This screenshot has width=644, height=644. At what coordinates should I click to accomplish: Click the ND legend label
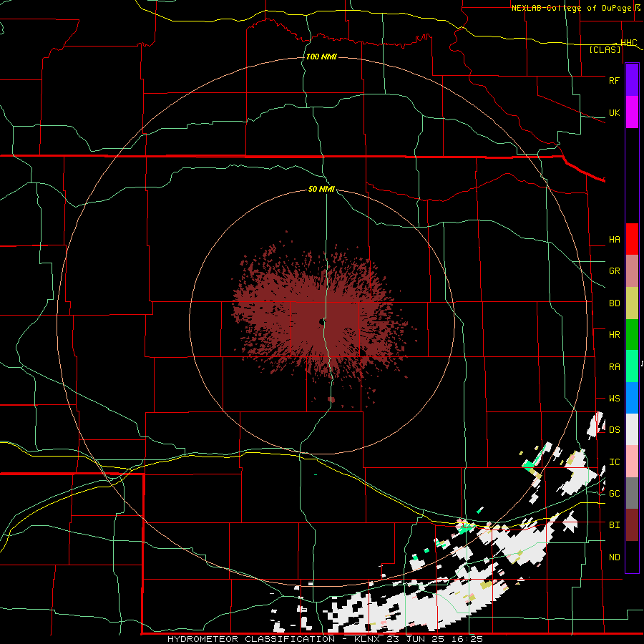click(x=614, y=557)
